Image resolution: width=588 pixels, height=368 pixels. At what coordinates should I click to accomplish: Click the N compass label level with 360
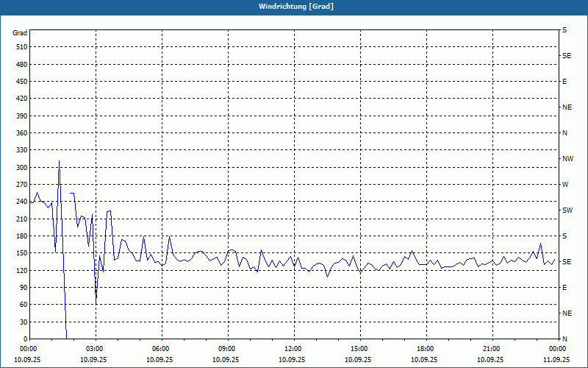[564, 133]
